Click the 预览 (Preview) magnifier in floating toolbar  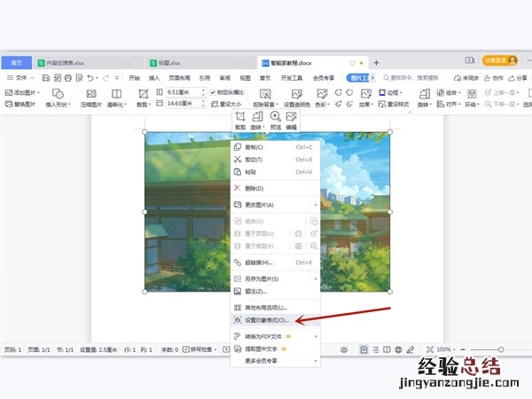(275, 116)
